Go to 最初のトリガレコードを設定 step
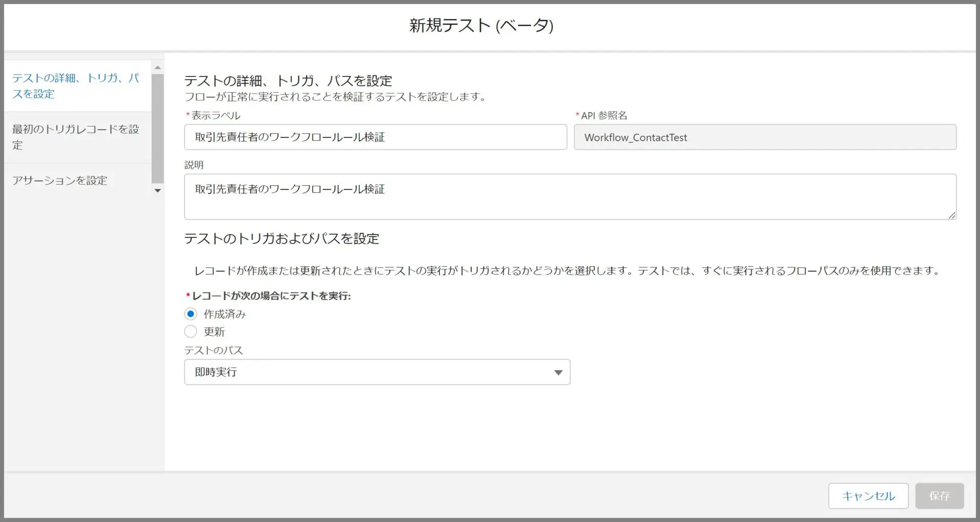Screen dimensions: 980x522 tap(76, 137)
